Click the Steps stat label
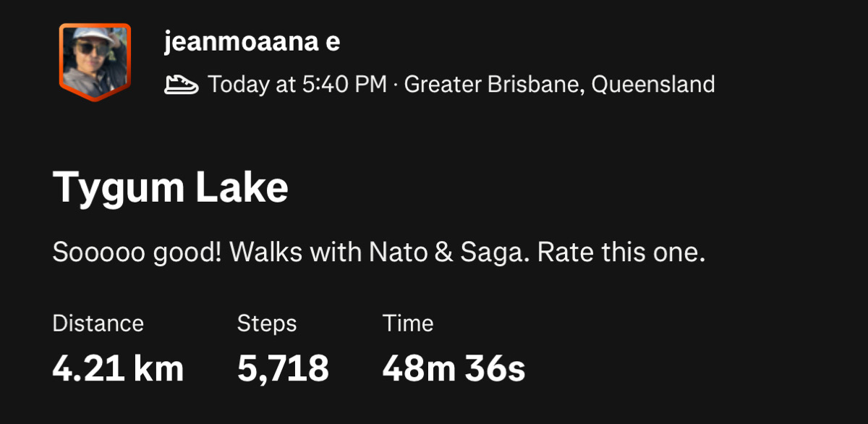Screen dimensions: 868x424 [267, 323]
